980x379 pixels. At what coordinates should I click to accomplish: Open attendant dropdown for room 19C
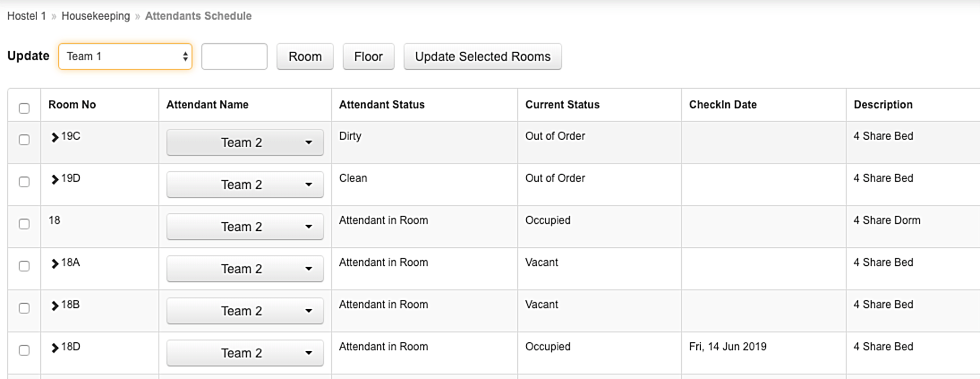[245, 142]
